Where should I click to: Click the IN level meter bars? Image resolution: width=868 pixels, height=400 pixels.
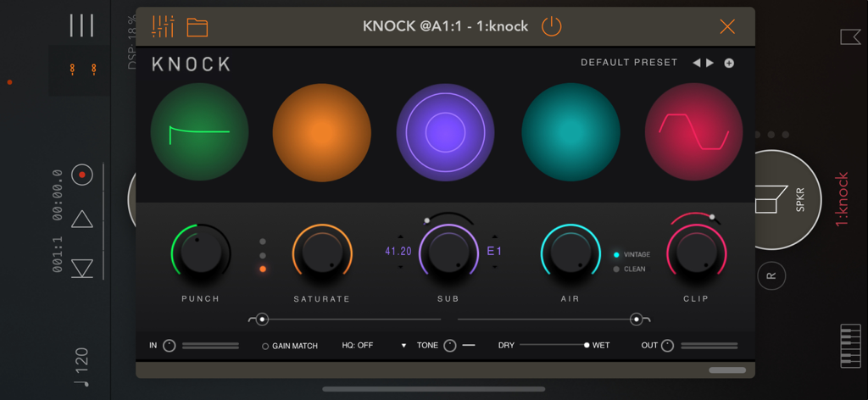[x=210, y=346]
